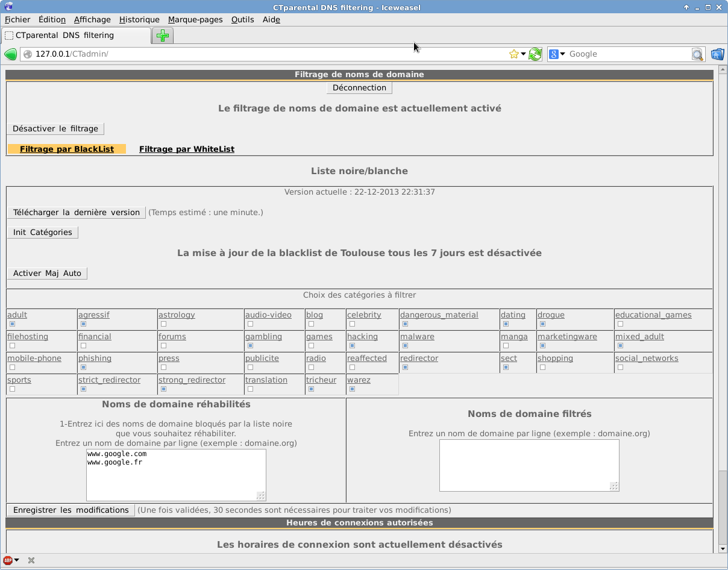Toggle the agressif category checkbox
Screen dimensions: 728x570
tap(83, 324)
